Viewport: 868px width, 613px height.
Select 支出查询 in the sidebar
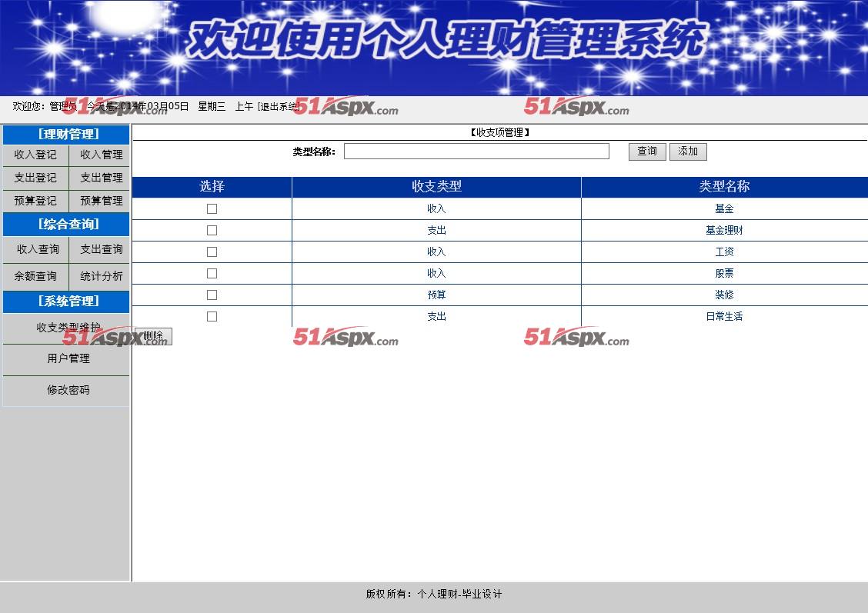[102, 249]
